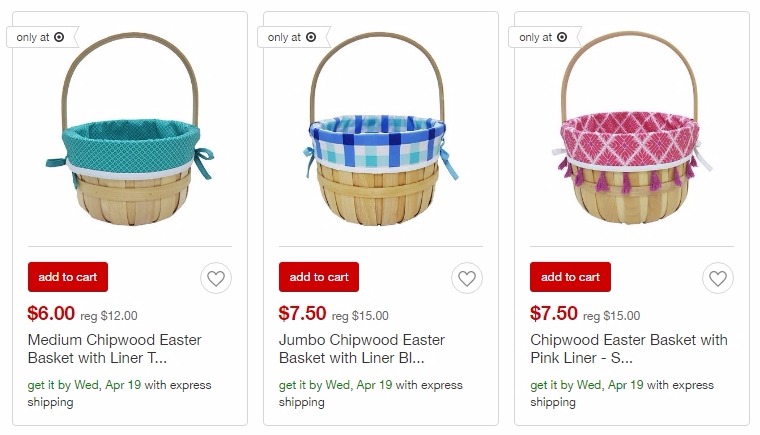Favorite the Medium Chipwood basket with heart icon

216,278
